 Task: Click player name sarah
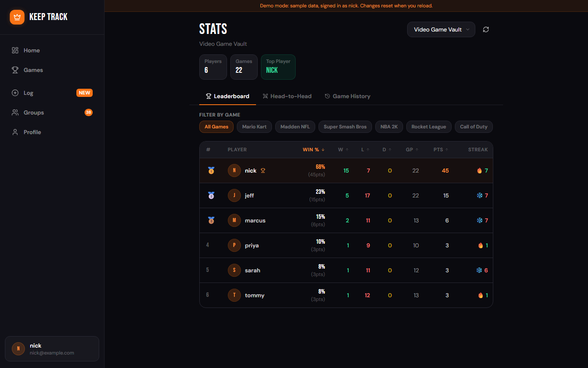(252, 270)
